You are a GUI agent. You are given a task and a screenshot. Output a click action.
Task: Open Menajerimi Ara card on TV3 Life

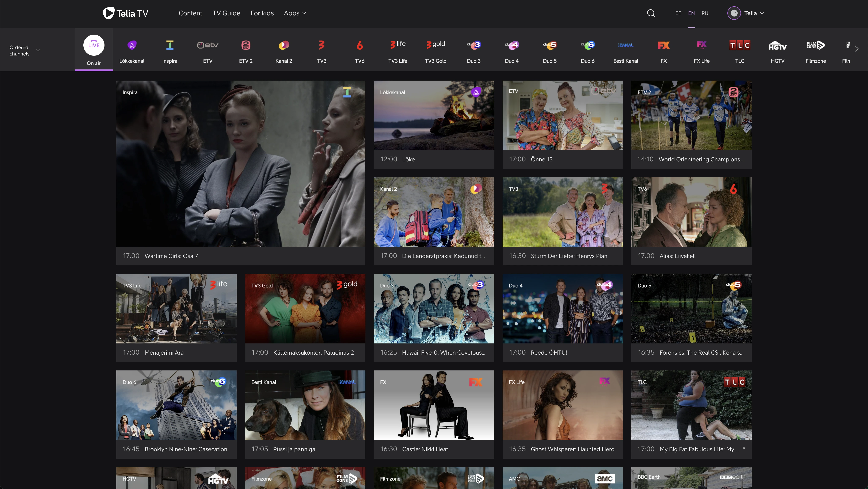176,318
